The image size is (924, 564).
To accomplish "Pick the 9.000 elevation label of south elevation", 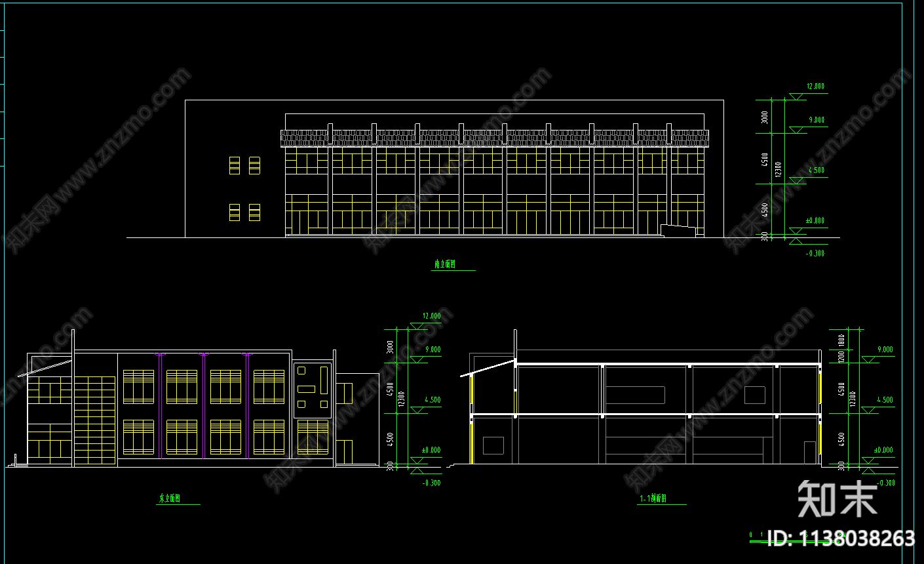I will (817, 120).
